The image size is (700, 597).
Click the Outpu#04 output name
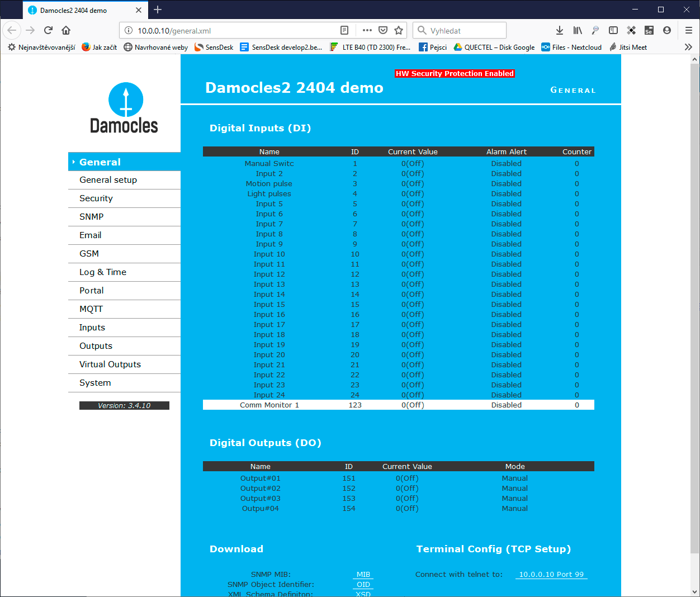[x=261, y=509]
